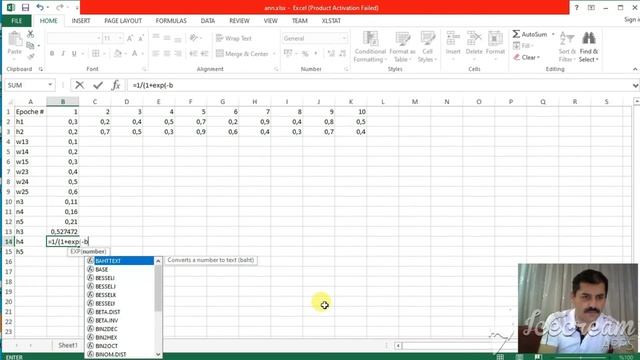The width and height of the screenshot is (640, 360).
Task: Expand the formula bar chevron
Action: pyautogui.click(x=635, y=85)
